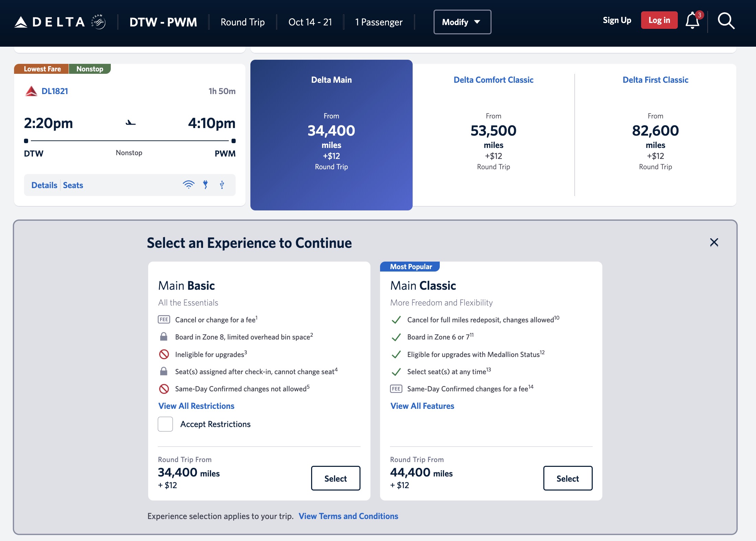
Task: Click the SkyTeam emblem in header
Action: coord(98,22)
